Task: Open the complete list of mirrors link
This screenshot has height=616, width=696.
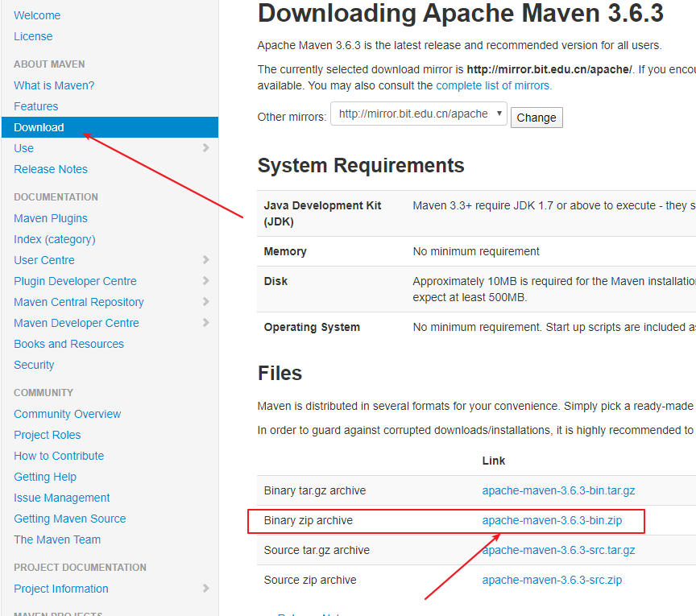Action: [x=494, y=85]
